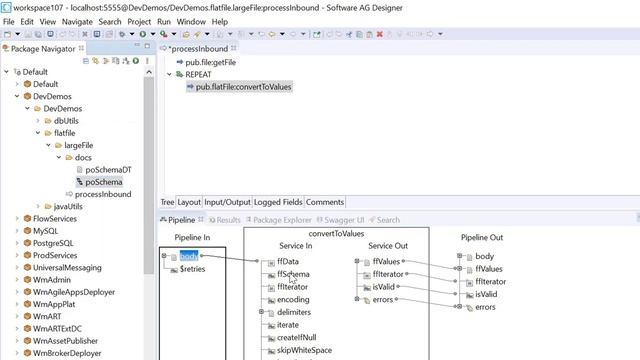The image size is (640, 360).
Task: Click the green refresh icon in Package Navigator
Action: click(x=136, y=61)
